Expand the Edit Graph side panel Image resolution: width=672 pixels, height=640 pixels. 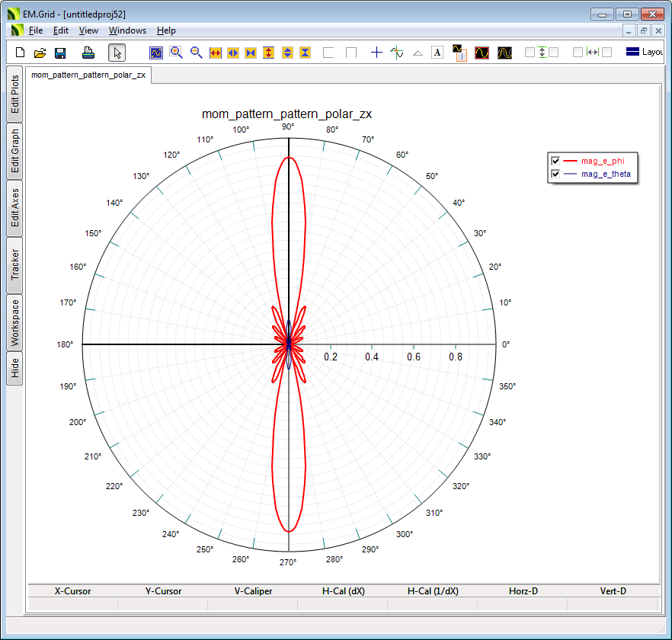14,151
